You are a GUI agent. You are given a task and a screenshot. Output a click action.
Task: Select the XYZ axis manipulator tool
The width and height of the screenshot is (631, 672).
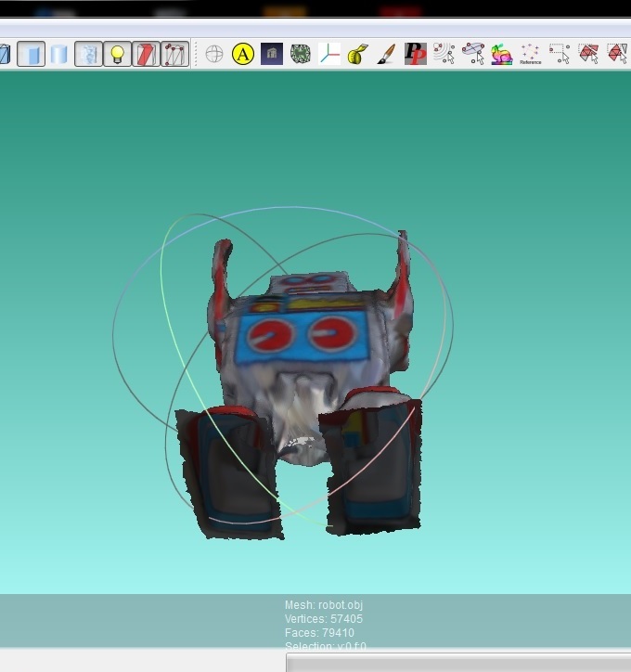tap(329, 54)
